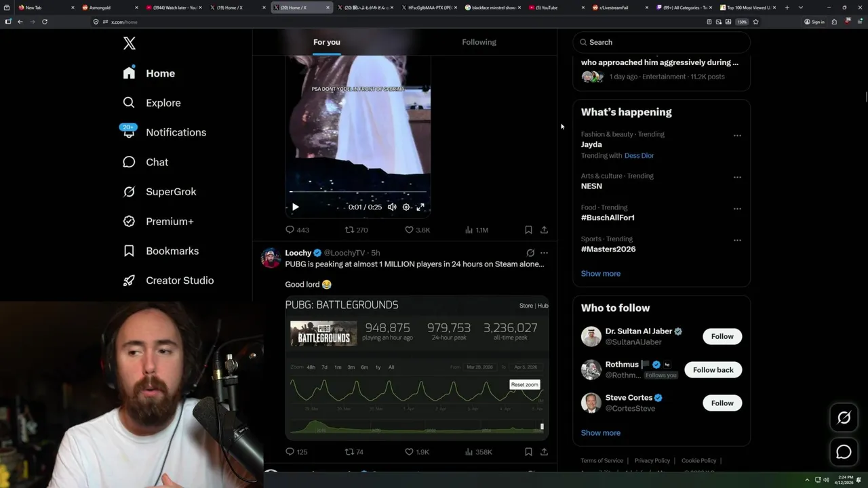Open more options for #BuschAllFor1 trend
The height and width of the screenshot is (488, 868).
click(x=737, y=209)
